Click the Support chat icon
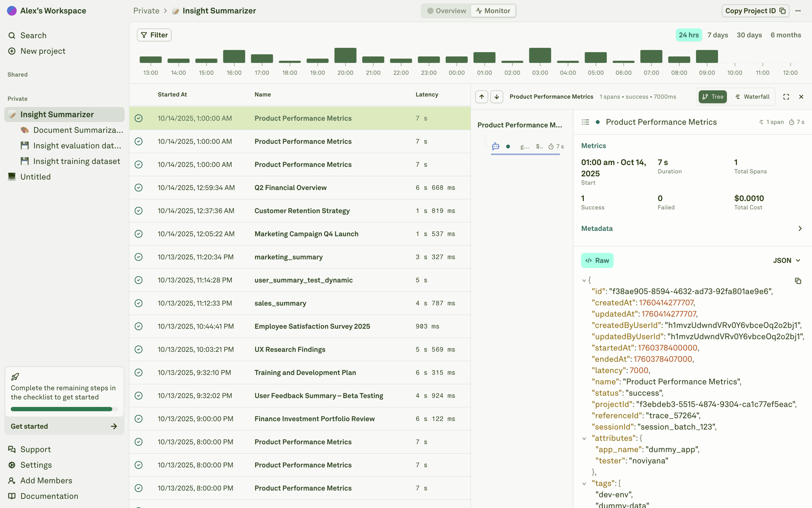 point(12,450)
